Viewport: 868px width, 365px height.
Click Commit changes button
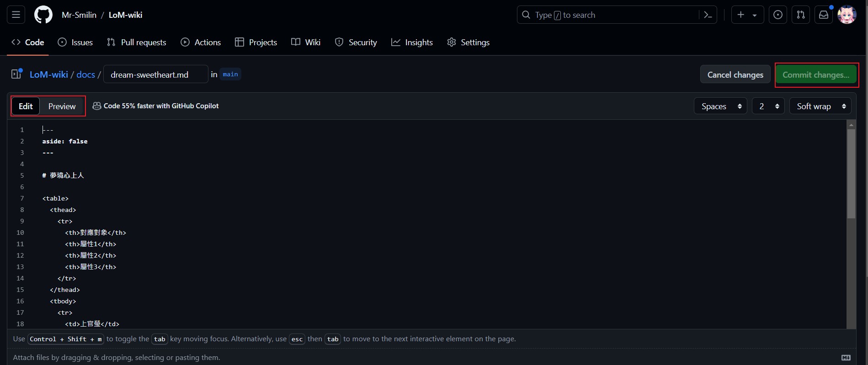[815, 74]
